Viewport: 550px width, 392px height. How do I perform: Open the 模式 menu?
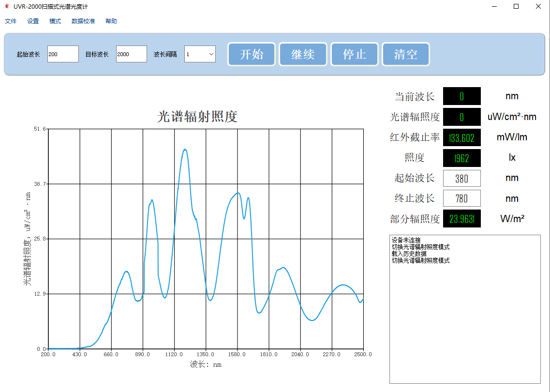coord(55,21)
